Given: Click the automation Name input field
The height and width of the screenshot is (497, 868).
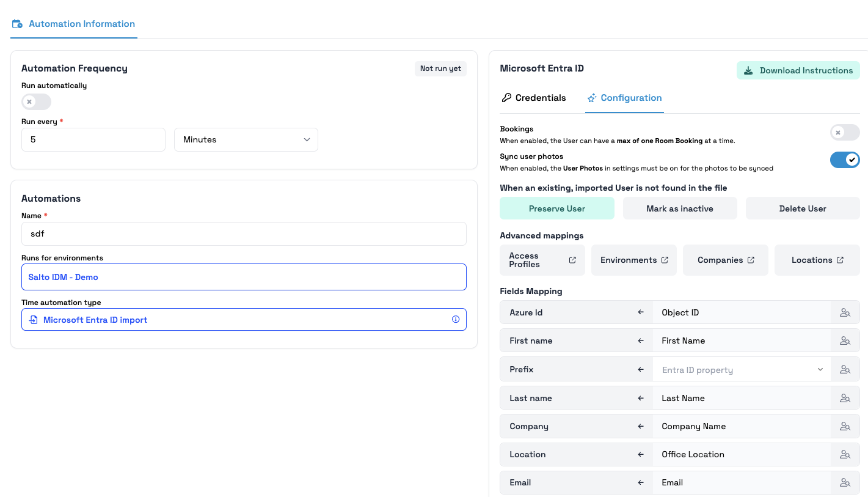Looking at the screenshot, I should tap(244, 234).
